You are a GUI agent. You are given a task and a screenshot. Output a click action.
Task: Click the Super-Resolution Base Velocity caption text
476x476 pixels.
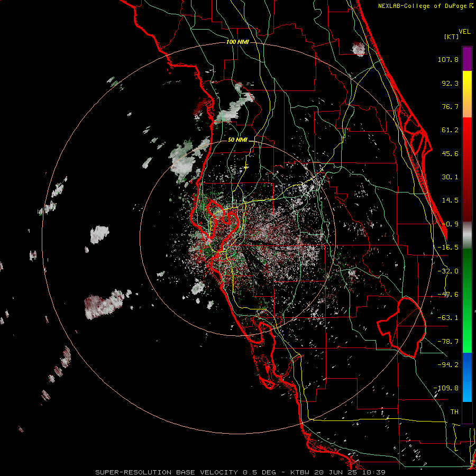[x=241, y=472]
